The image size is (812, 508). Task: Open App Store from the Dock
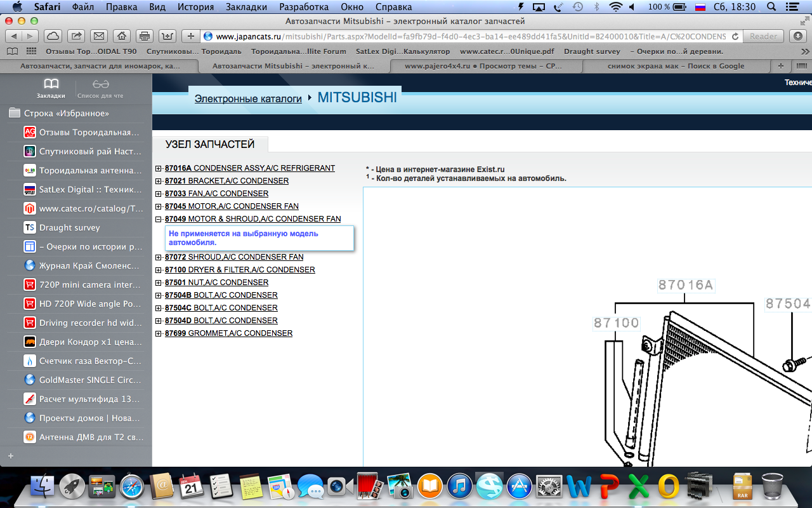[x=520, y=487]
